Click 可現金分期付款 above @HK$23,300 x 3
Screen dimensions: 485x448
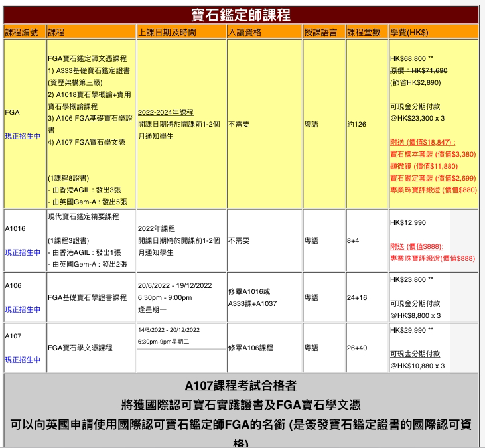coord(415,106)
